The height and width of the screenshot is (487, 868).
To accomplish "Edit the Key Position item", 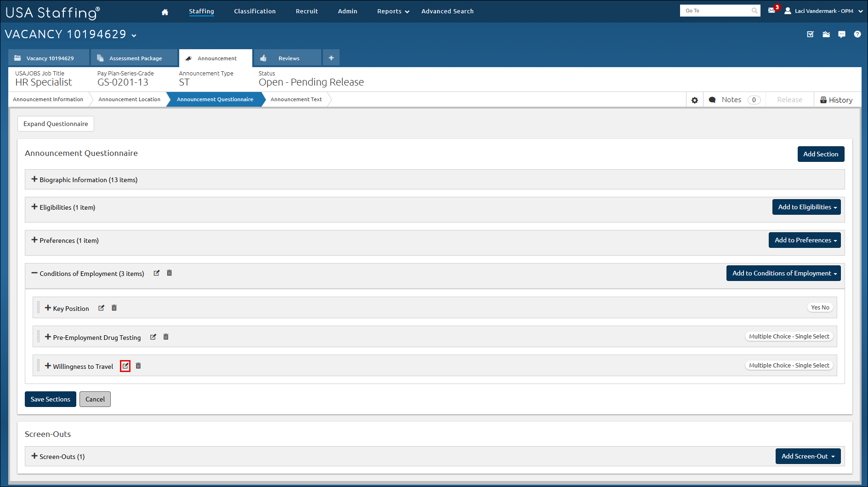I will (x=102, y=308).
